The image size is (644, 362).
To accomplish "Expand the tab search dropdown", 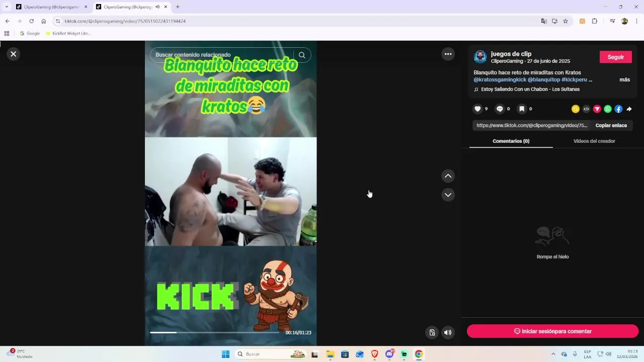I will click(7, 7).
